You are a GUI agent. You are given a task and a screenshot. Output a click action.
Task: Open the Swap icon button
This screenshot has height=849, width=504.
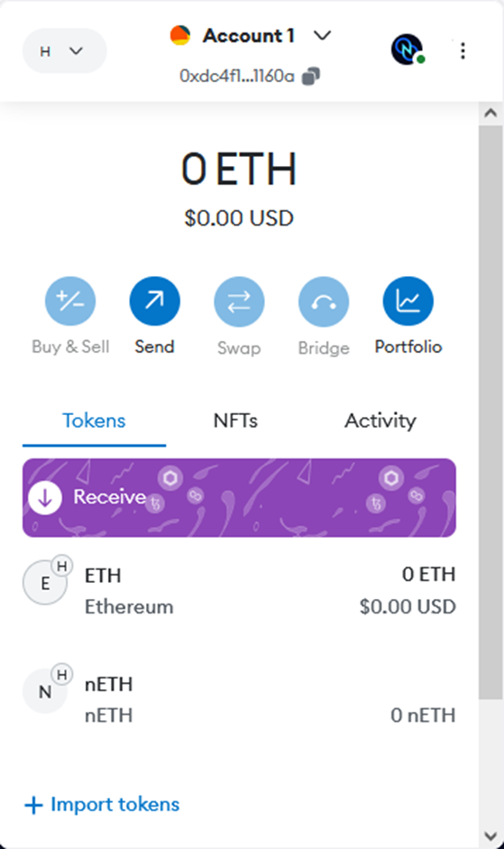pos(239,301)
